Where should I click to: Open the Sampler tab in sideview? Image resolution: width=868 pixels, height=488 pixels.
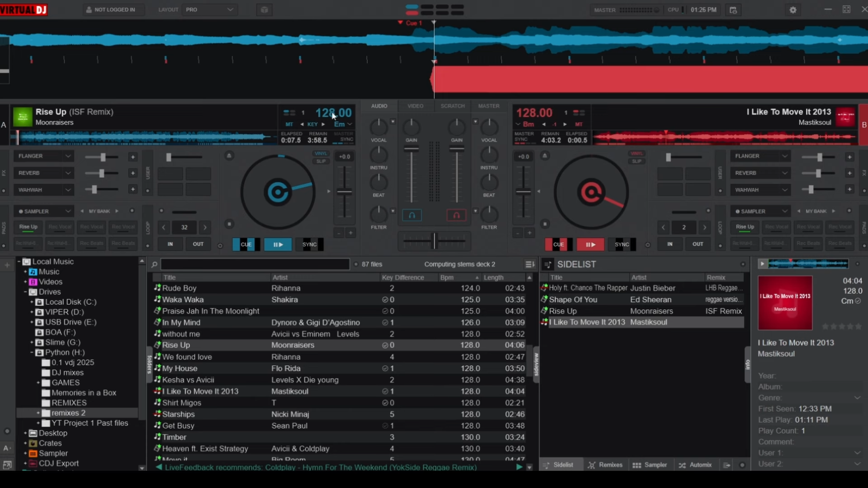(650, 465)
